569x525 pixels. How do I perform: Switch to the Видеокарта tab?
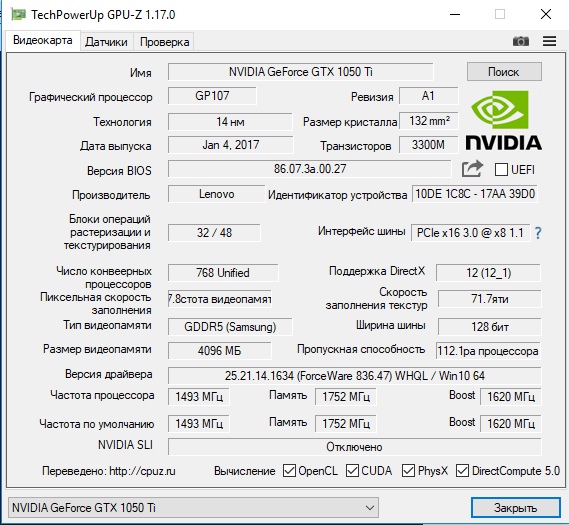pyautogui.click(x=43, y=40)
